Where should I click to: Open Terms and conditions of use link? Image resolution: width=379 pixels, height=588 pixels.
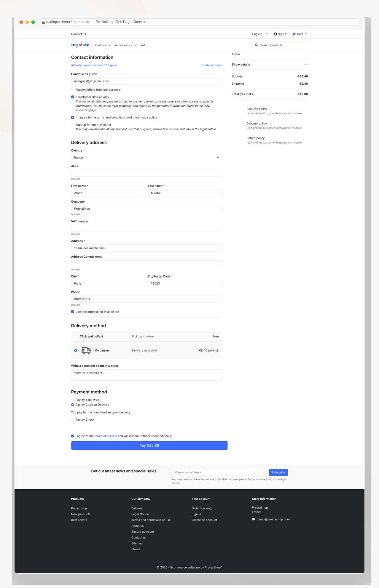(x=151, y=520)
